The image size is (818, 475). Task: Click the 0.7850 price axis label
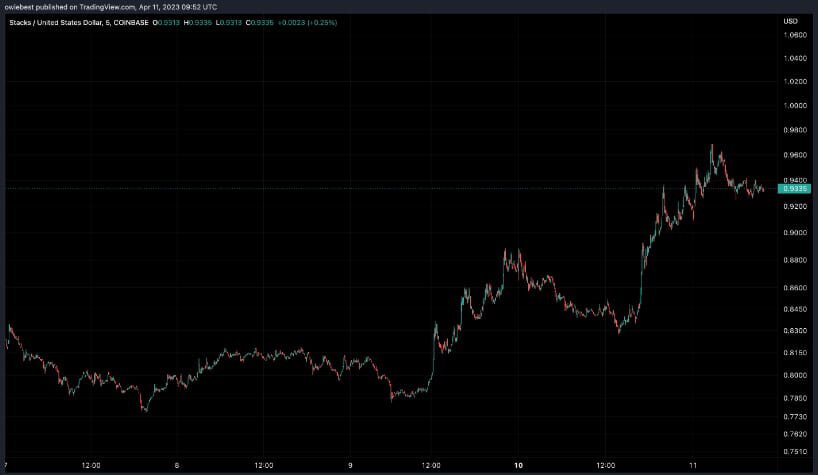795,398
